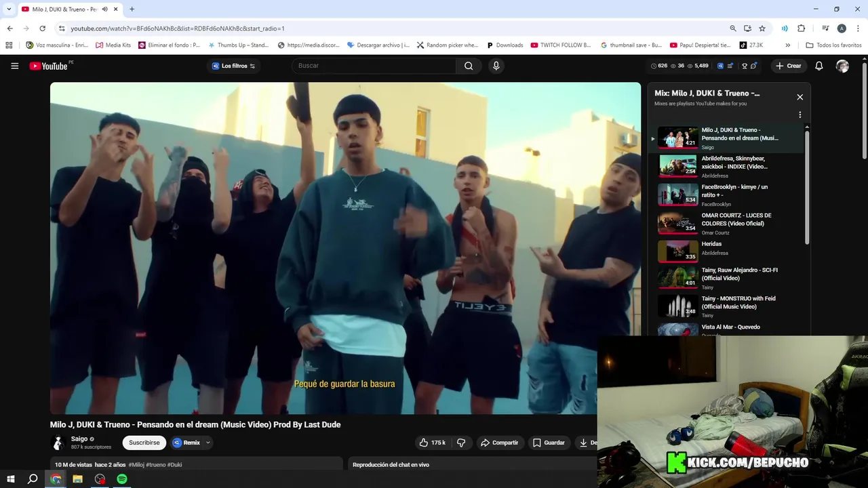The width and height of the screenshot is (868, 488).
Task: Open Chrome three-dot menu
Action: pos(857,28)
